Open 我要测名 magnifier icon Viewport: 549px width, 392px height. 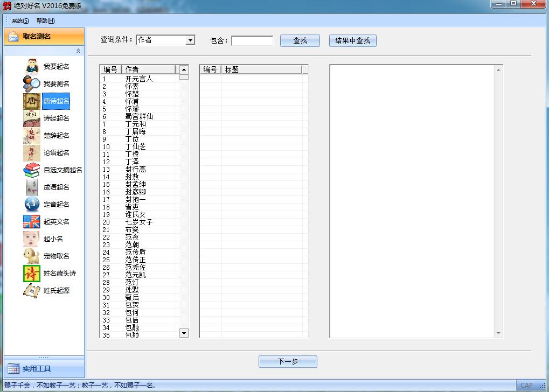click(x=32, y=83)
